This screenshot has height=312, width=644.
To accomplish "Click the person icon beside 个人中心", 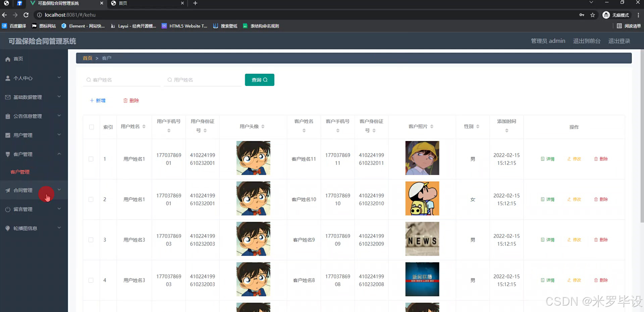I will pyautogui.click(x=8, y=78).
